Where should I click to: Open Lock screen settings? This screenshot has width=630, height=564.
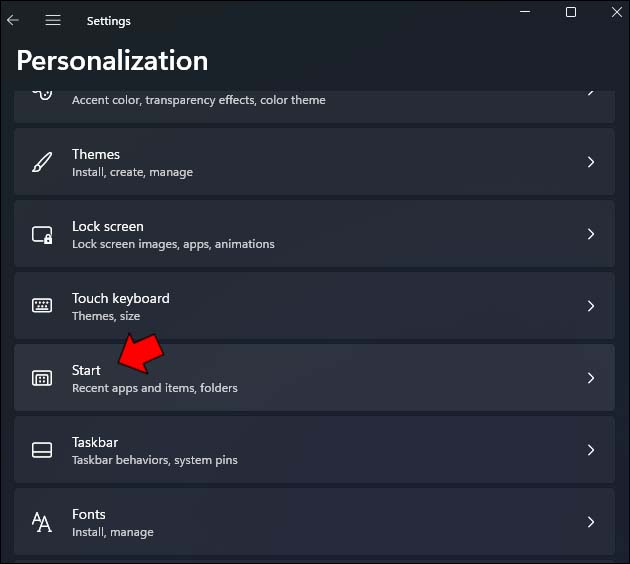[x=300, y=234]
